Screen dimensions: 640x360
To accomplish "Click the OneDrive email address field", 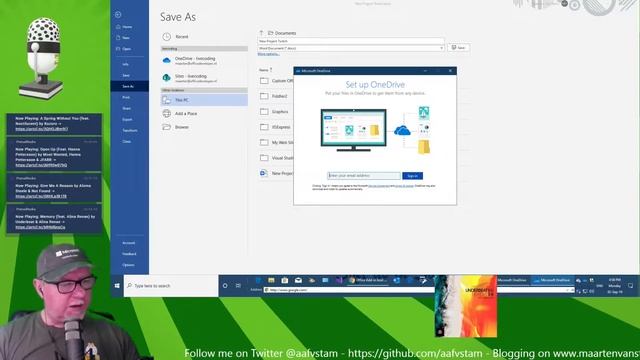I will [364, 176].
